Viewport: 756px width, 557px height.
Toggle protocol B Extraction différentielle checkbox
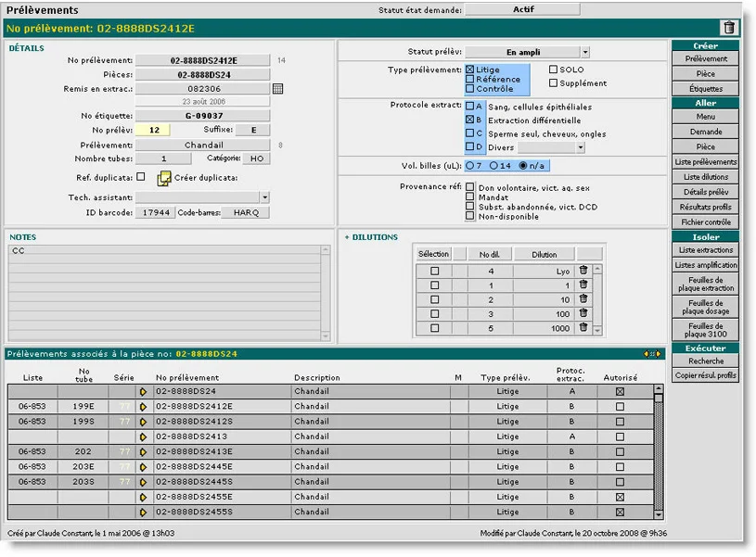469,120
